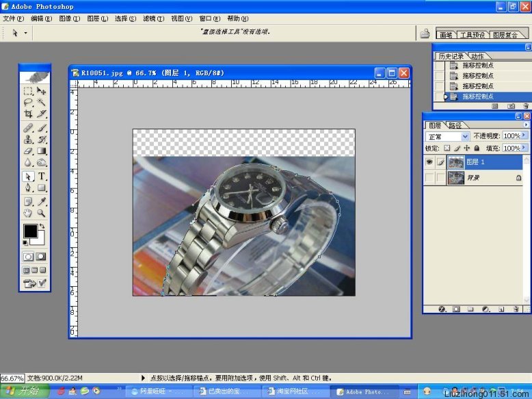
Task: Select the Gradient tool
Action: point(42,151)
